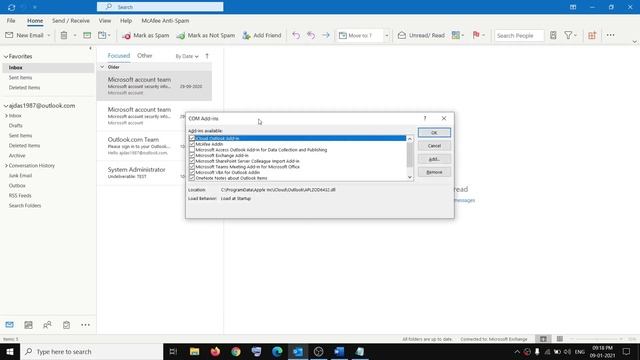Toggle Microsoft VBA for Outlook Addin checkbox
Viewport: 640px width, 360px height.
[x=192, y=172]
